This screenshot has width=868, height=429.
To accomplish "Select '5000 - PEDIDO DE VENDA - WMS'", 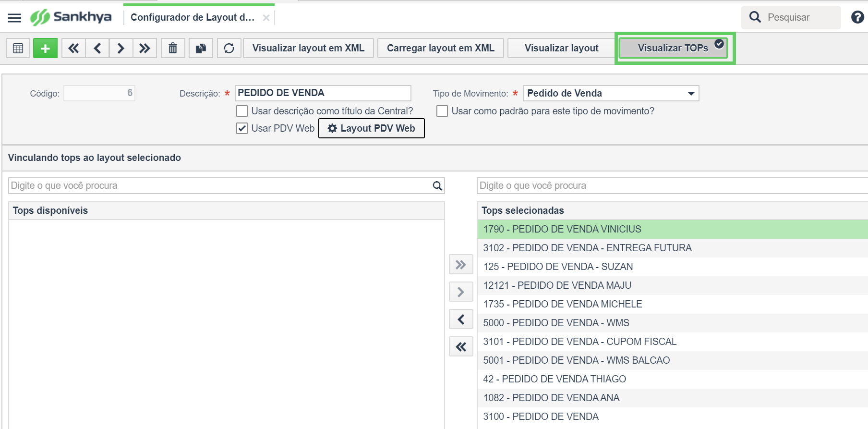I will tap(673, 323).
